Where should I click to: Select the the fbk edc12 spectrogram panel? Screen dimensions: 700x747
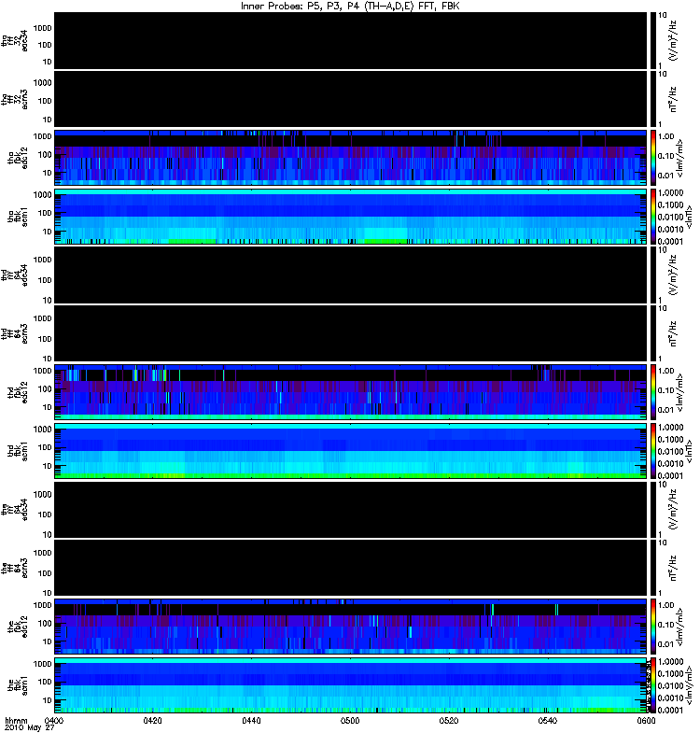click(x=351, y=627)
